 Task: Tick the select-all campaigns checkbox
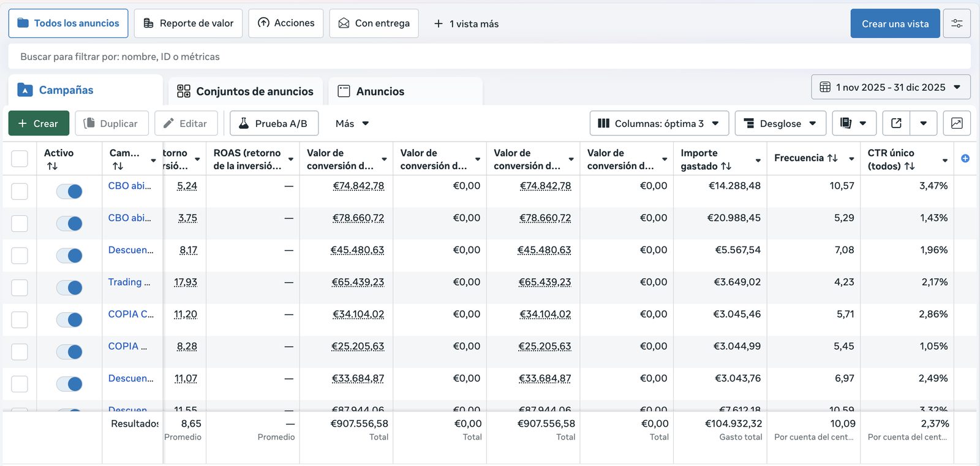coord(20,159)
